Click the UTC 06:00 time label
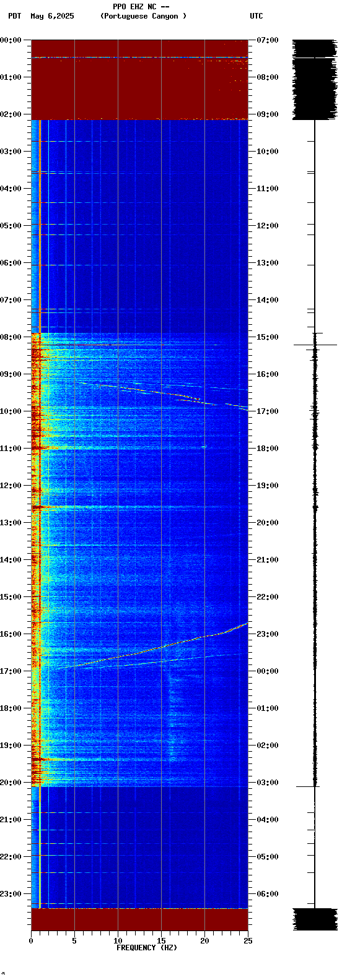342x980 pixels. click(x=268, y=894)
